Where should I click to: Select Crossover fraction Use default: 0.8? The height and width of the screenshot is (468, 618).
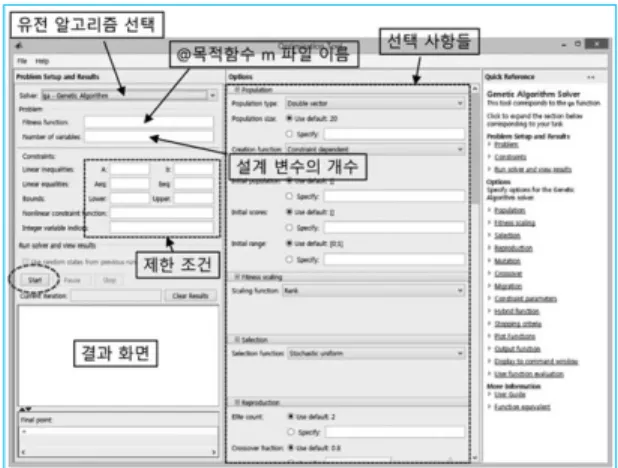[x=290, y=447]
